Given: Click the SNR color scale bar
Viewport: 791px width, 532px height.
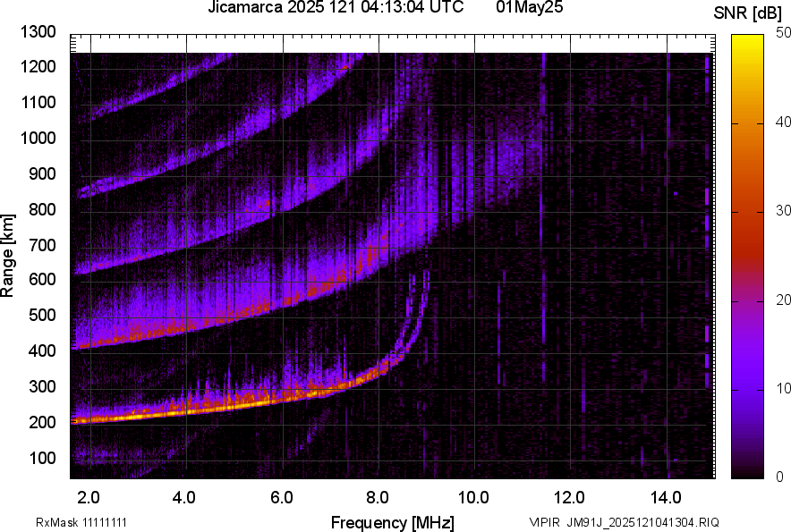Looking at the screenshot, I should 748,257.
